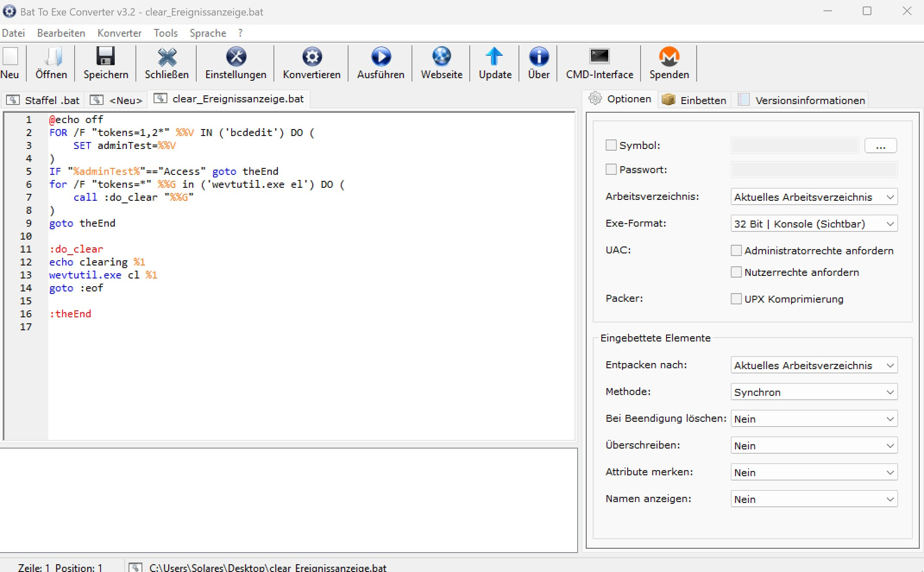Image resolution: width=924 pixels, height=572 pixels.
Task: Click 'wevtutil.exe cl %1' on line 13
Action: pos(103,275)
